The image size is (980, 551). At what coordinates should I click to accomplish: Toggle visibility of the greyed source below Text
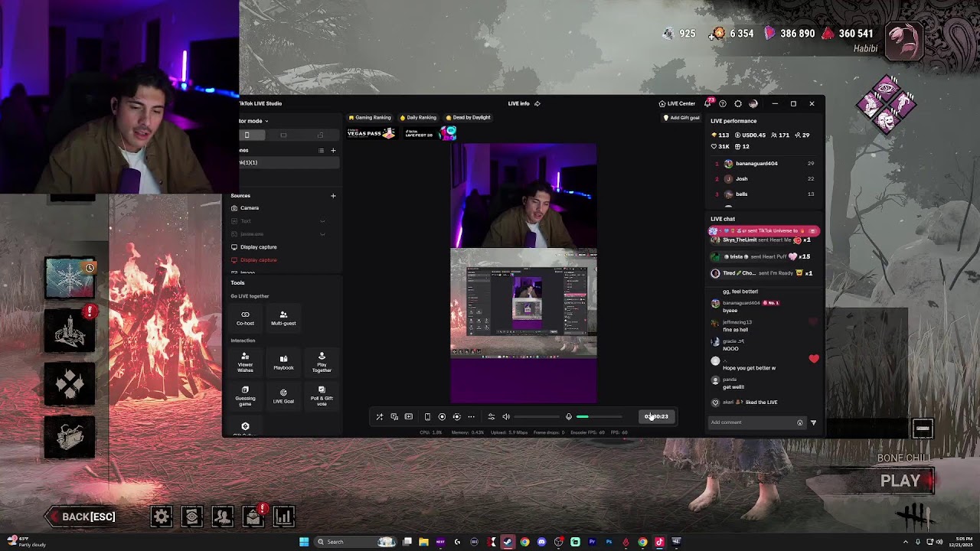322,234
